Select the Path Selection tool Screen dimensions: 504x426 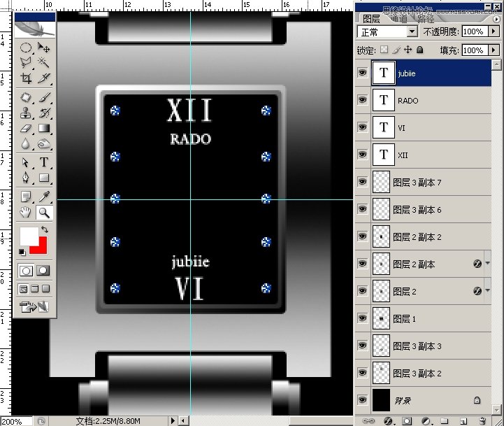pos(26,162)
